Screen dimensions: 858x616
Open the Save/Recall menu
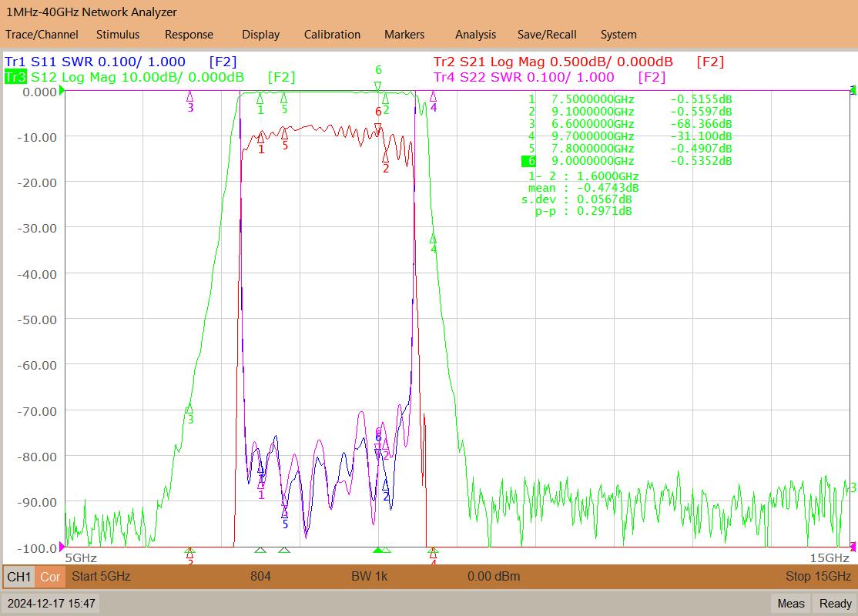[x=547, y=35]
